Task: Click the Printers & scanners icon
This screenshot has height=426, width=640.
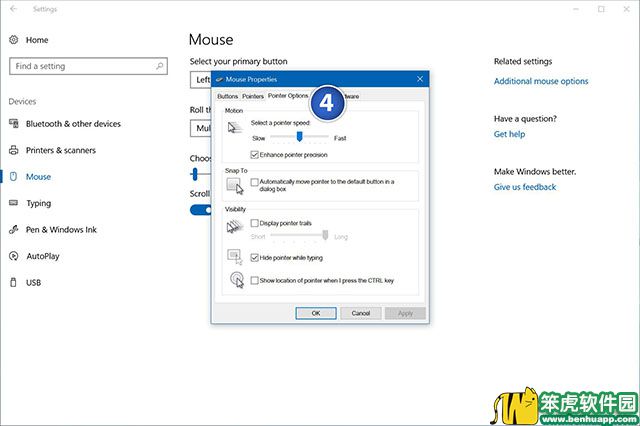Action: [14, 150]
